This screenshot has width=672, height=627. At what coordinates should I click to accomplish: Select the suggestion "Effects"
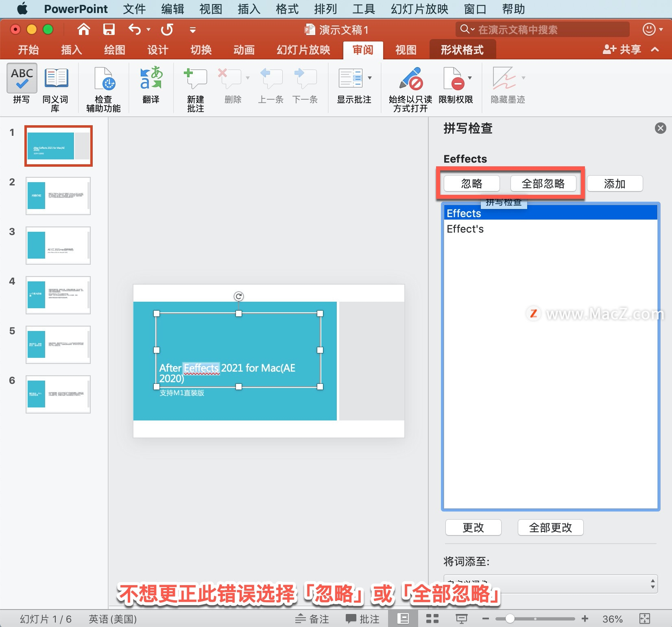click(550, 213)
